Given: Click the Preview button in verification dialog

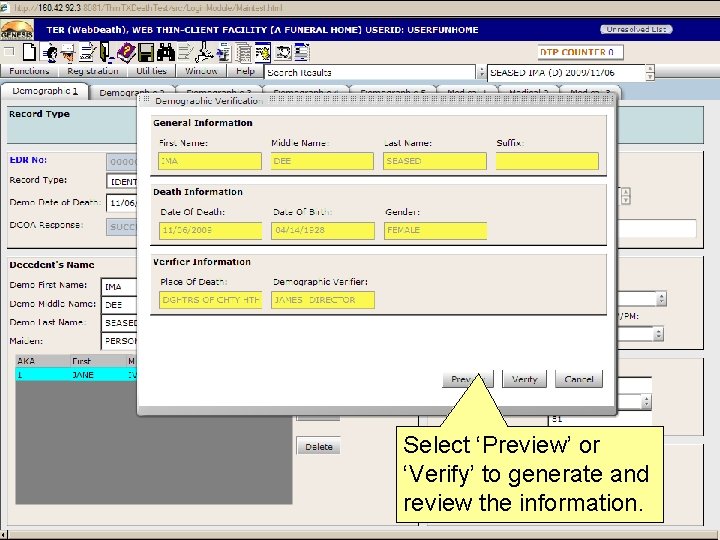Looking at the screenshot, I should (467, 379).
